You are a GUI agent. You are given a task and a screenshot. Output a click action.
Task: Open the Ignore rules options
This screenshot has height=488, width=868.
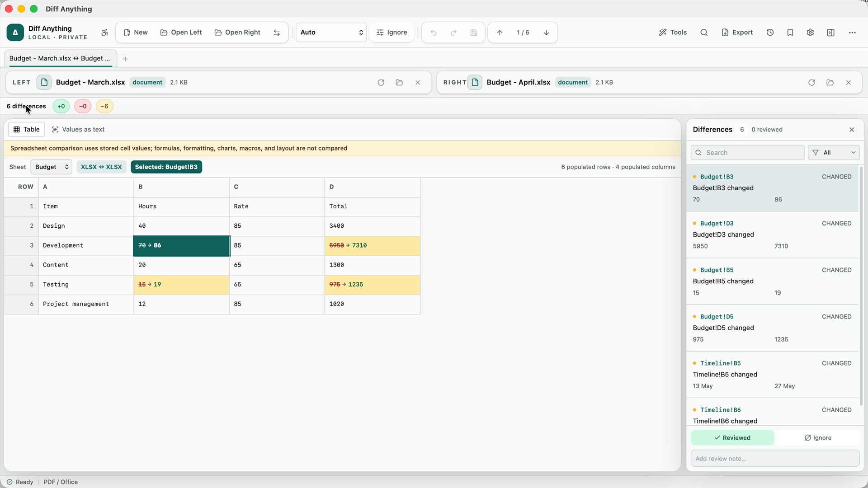392,33
